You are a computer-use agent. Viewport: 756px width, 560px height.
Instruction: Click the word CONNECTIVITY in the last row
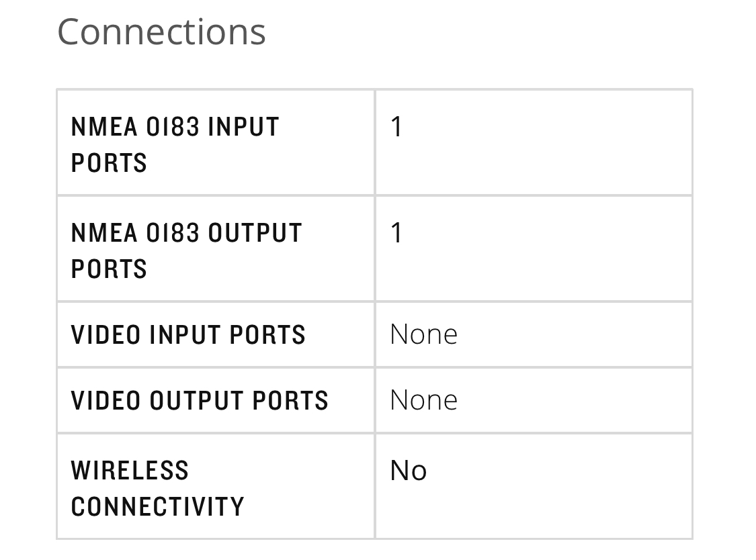157,506
